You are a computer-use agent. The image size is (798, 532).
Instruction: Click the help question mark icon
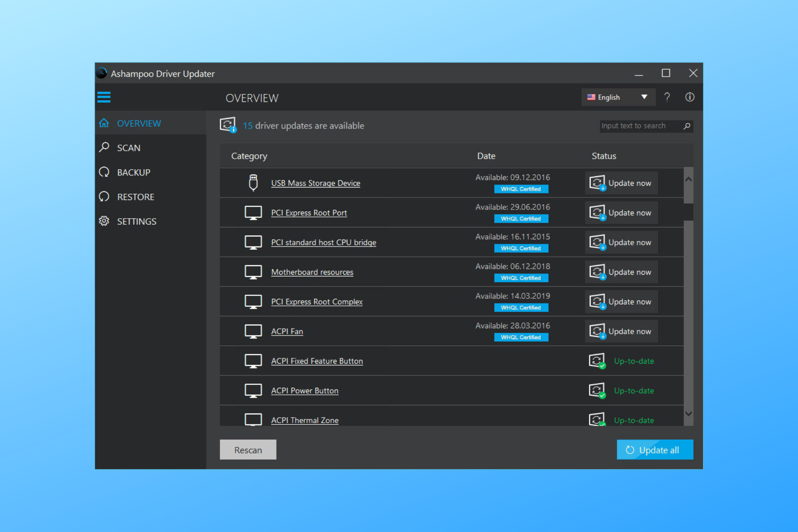(667, 97)
